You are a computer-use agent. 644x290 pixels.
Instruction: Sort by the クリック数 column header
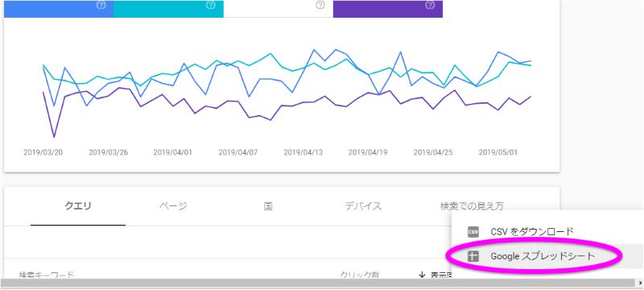pos(359,275)
